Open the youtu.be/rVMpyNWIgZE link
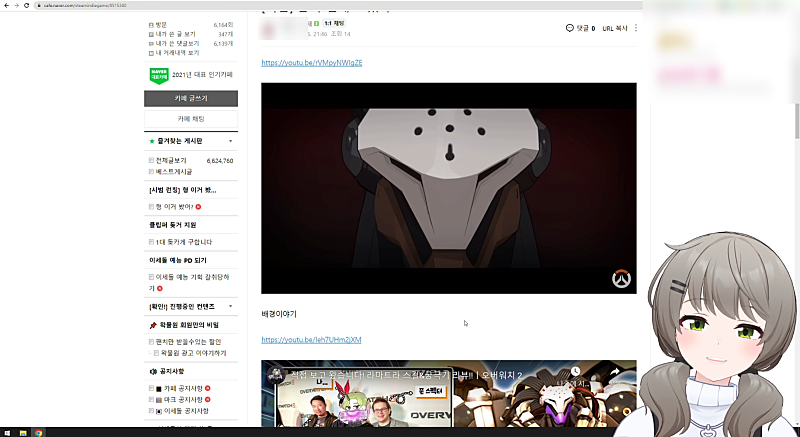The image size is (800, 437). coord(312,63)
